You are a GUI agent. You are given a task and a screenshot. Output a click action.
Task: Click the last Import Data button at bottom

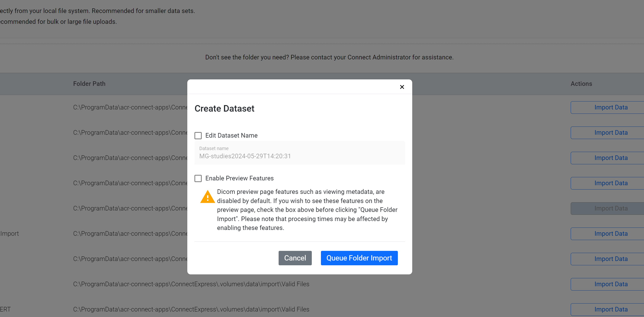[x=611, y=309]
